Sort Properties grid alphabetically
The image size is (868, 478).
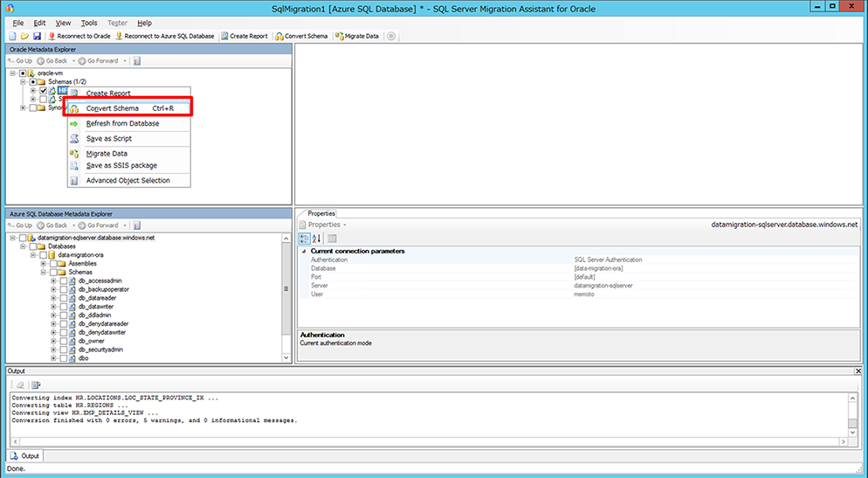[316, 239]
